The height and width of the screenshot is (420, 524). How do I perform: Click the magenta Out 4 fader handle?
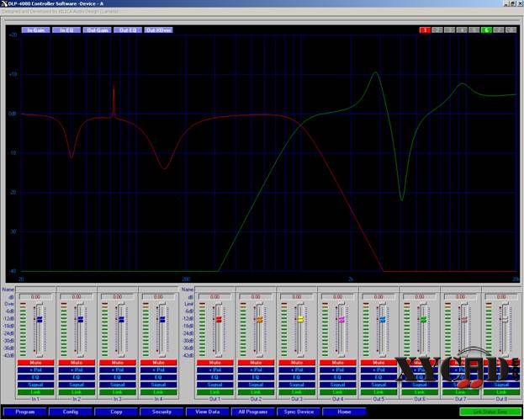341,319
